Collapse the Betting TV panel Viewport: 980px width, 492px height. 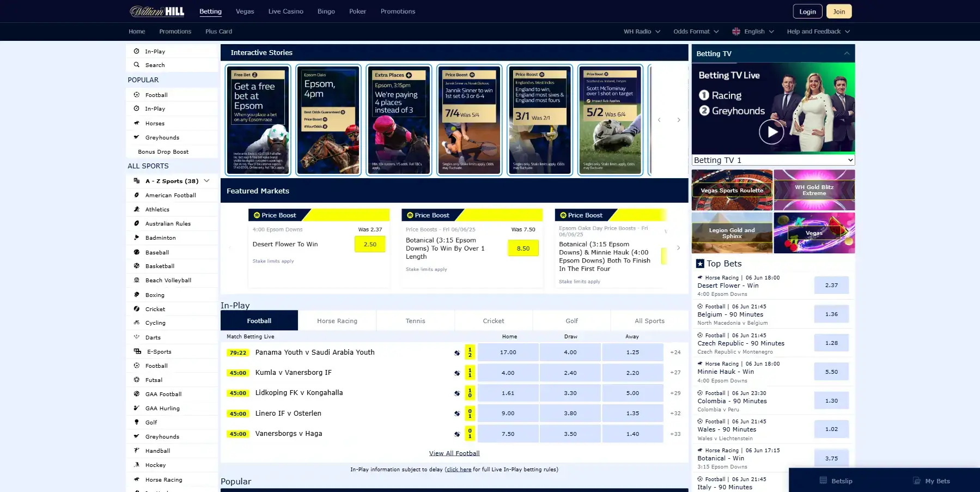click(x=847, y=53)
